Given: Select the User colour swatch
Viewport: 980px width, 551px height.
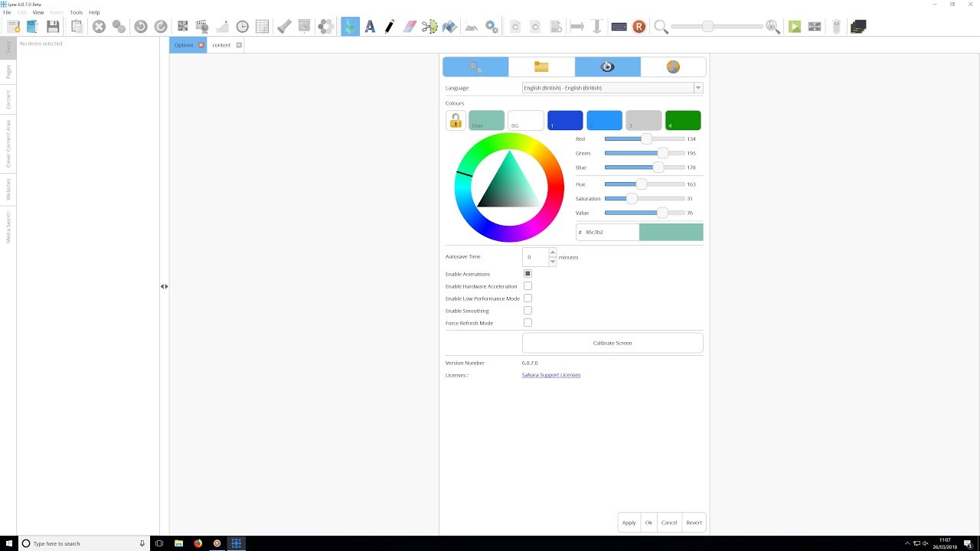Looking at the screenshot, I should 486,120.
